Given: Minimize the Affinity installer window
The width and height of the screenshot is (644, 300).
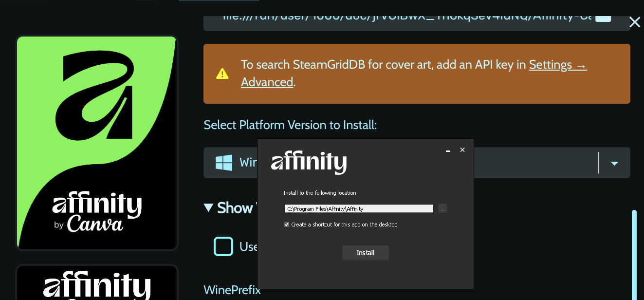Looking at the screenshot, I should click(x=448, y=150).
